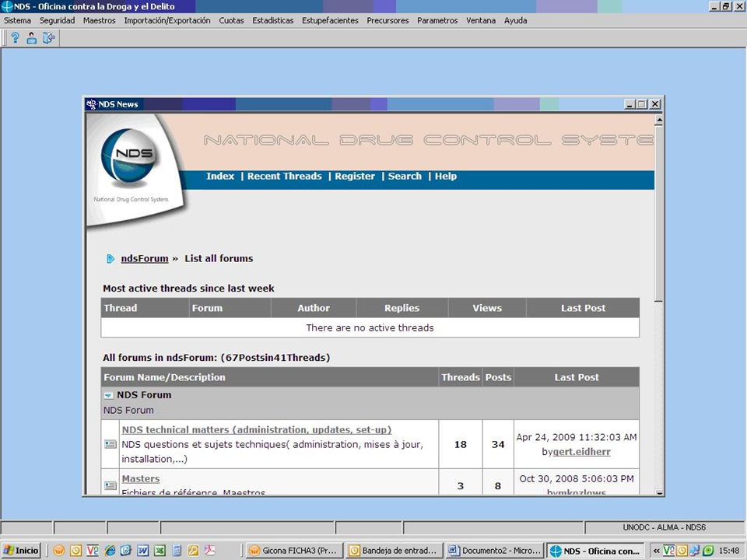Open the Importación/Exportación menu
Image resolution: width=747 pixels, height=560 pixels.
click(167, 20)
